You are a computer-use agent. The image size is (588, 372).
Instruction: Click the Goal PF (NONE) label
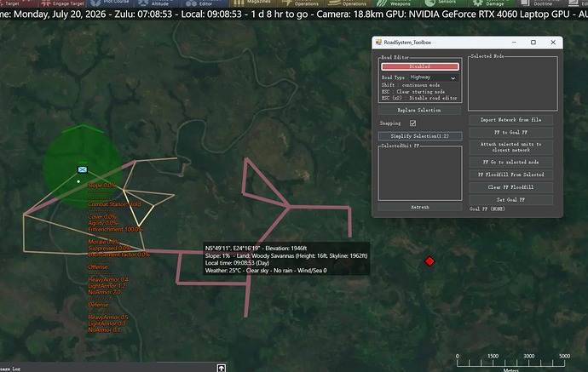pos(487,209)
